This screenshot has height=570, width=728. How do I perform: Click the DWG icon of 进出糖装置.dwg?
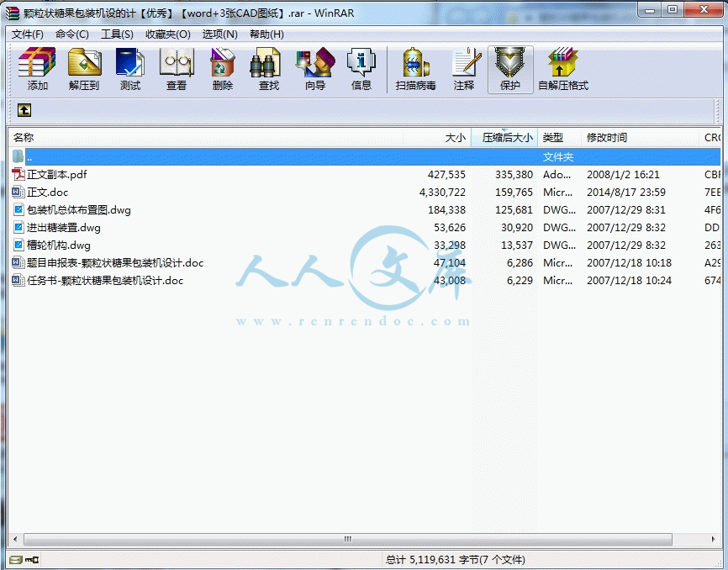[x=18, y=228]
